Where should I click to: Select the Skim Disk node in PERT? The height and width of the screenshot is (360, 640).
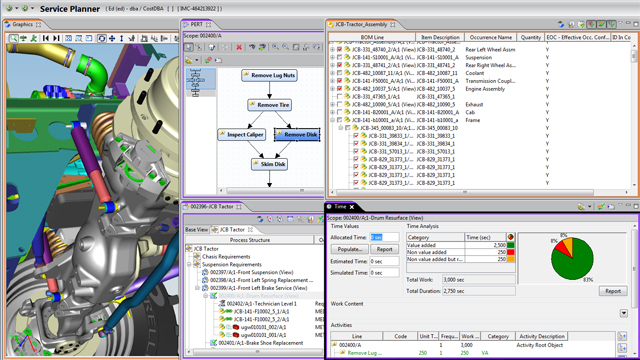coord(269,164)
